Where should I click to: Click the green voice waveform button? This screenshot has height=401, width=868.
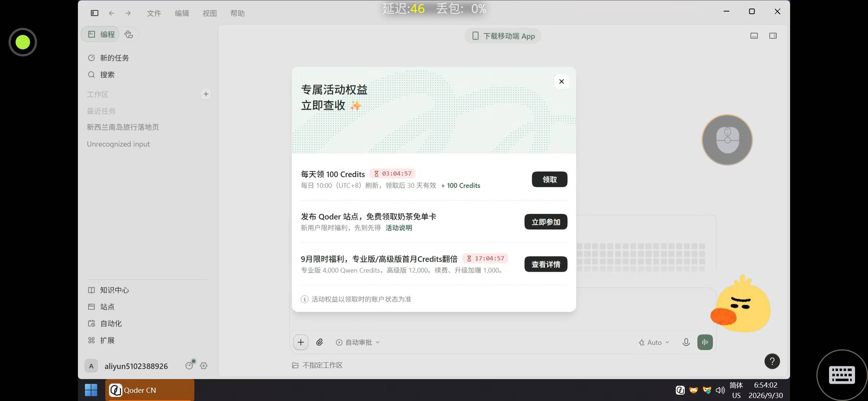click(x=705, y=342)
